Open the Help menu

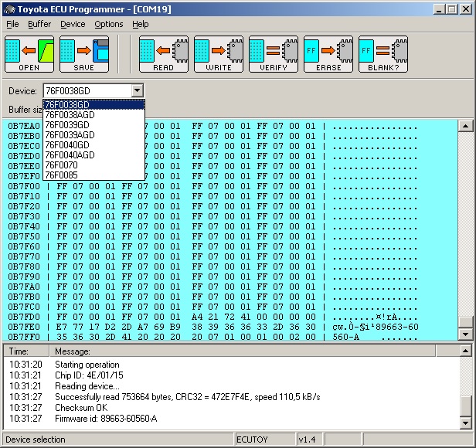point(141,24)
